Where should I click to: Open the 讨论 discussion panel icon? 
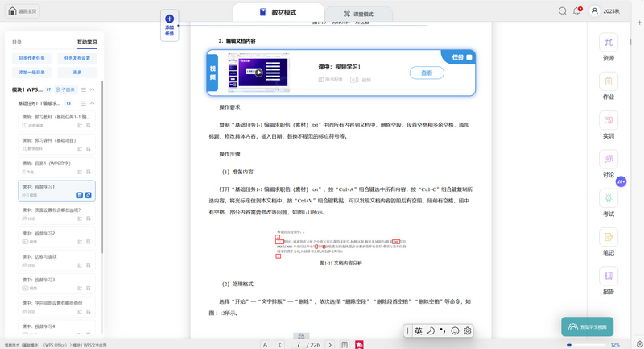click(609, 159)
